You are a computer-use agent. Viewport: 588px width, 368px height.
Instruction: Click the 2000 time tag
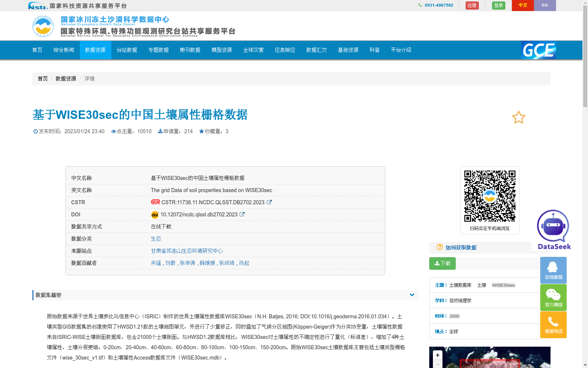455,316
